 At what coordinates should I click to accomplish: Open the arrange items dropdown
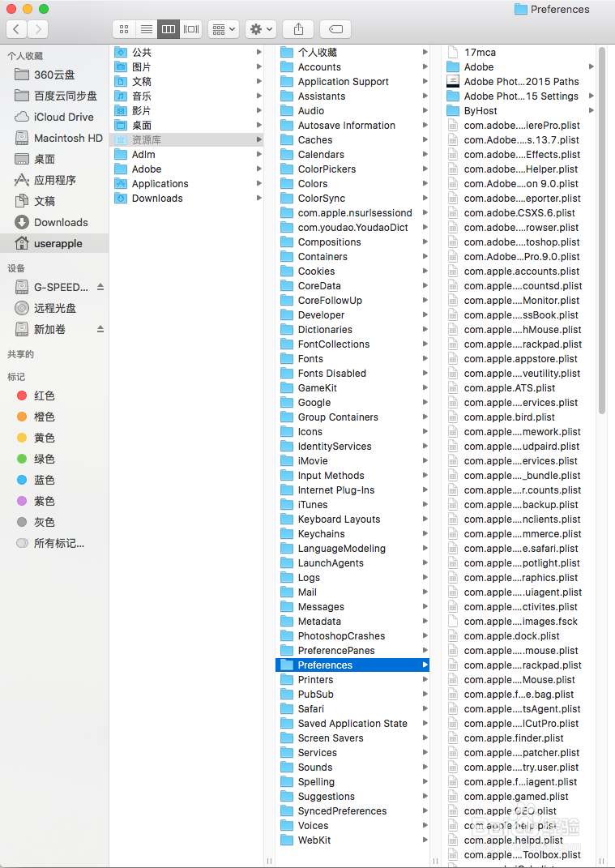pos(224,29)
